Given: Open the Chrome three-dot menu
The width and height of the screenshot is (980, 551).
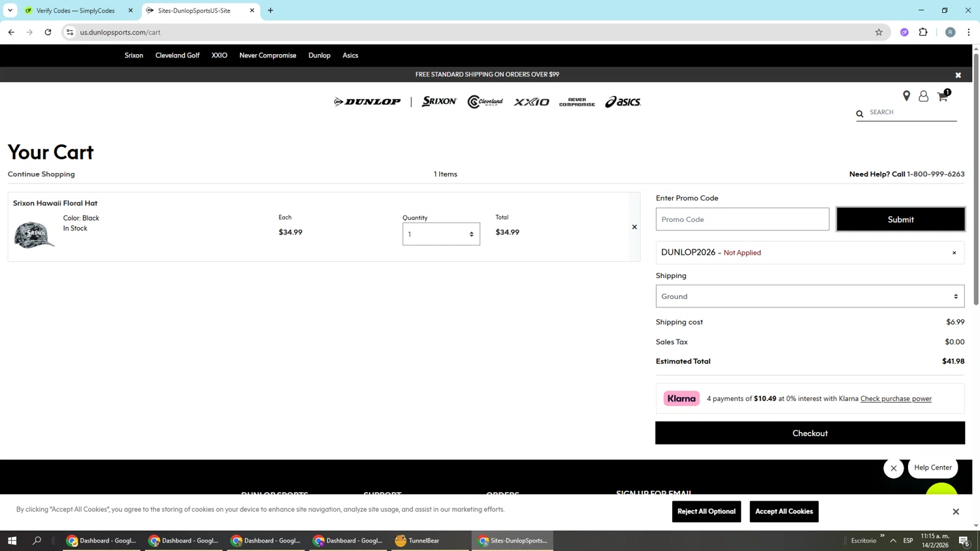Looking at the screenshot, I should [x=969, y=32].
